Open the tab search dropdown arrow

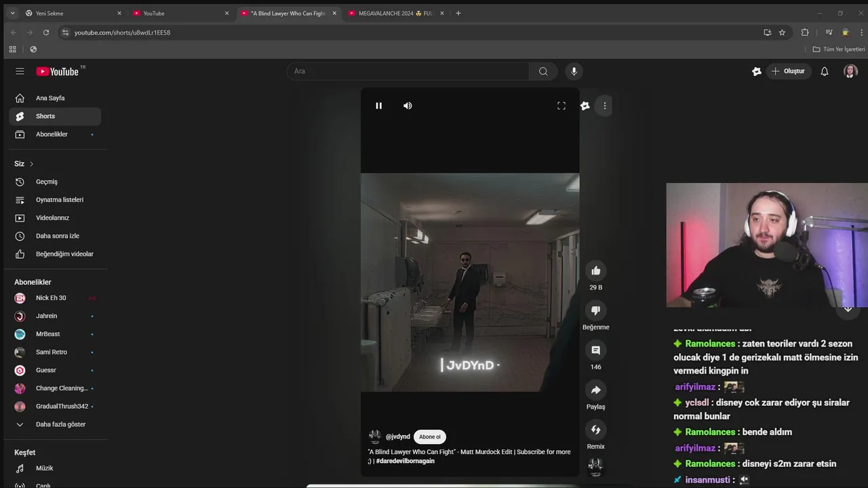12,13
